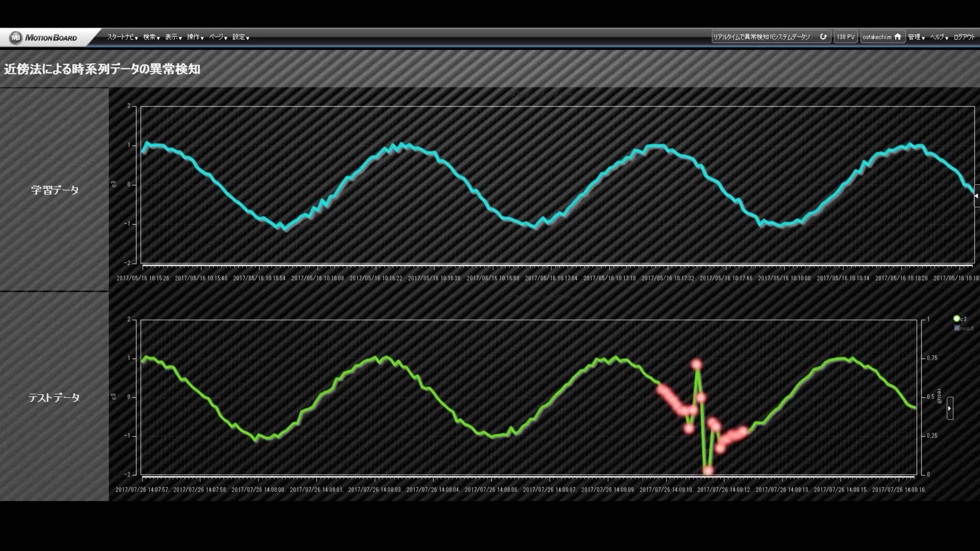Open the スタートナビ dropdown menu
Image resolution: width=980 pixels, height=551 pixels.
[x=122, y=37]
